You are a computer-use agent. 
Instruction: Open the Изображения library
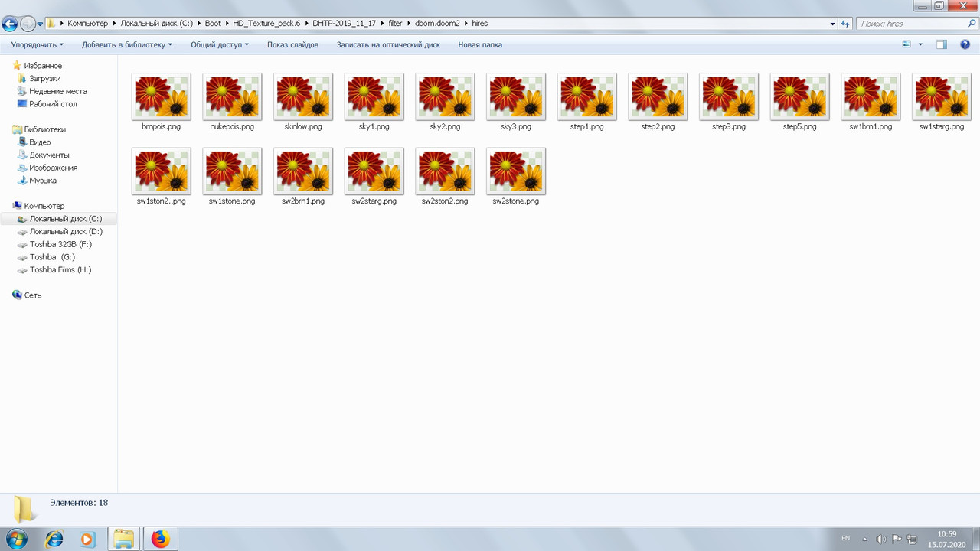pos(54,168)
